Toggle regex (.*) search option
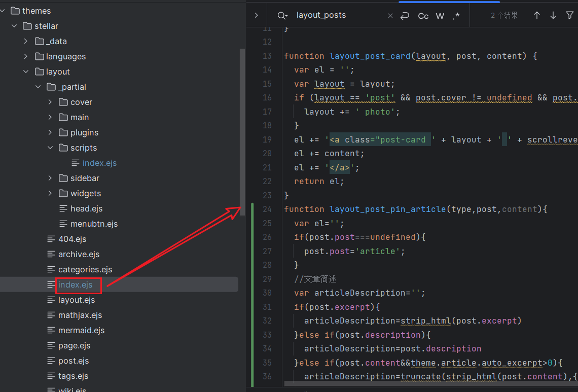This screenshot has height=392, width=578. point(456,16)
